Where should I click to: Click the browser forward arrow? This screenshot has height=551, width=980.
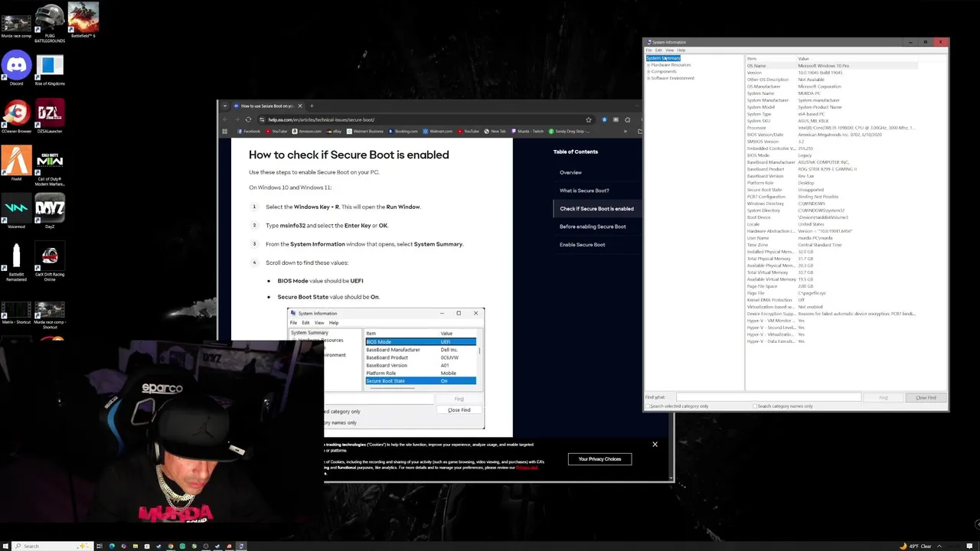[x=237, y=119]
